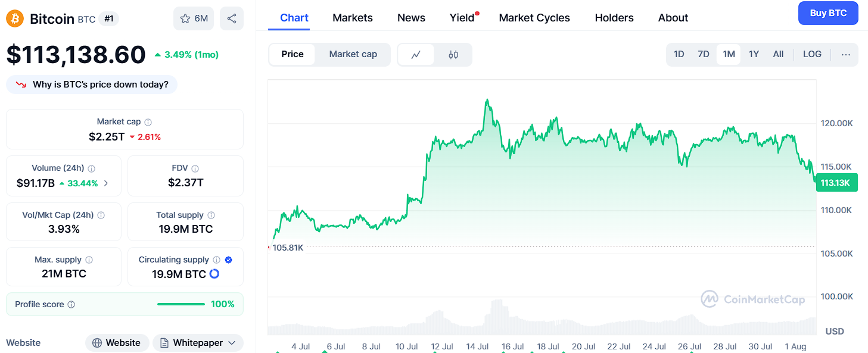
Task: Open the Market Cycles tab
Action: tap(534, 18)
